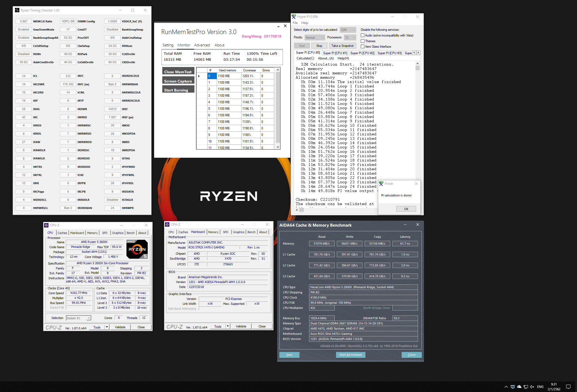The image size is (577, 392).
Task: Switch to Caches tab in left CPU-Z
Action: point(62,233)
